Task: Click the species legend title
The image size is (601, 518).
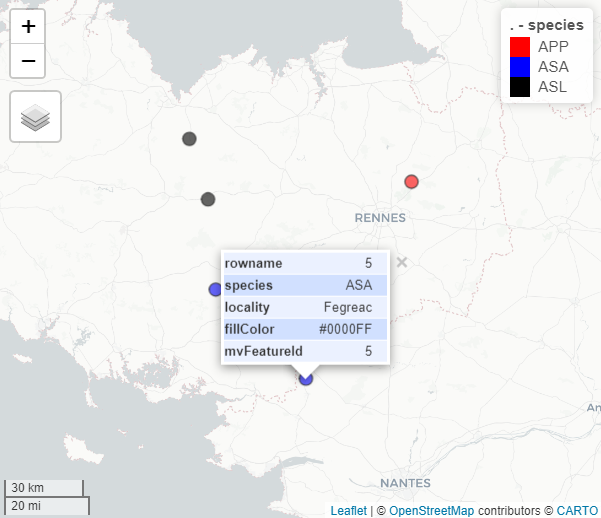Action: pyautogui.click(x=547, y=25)
